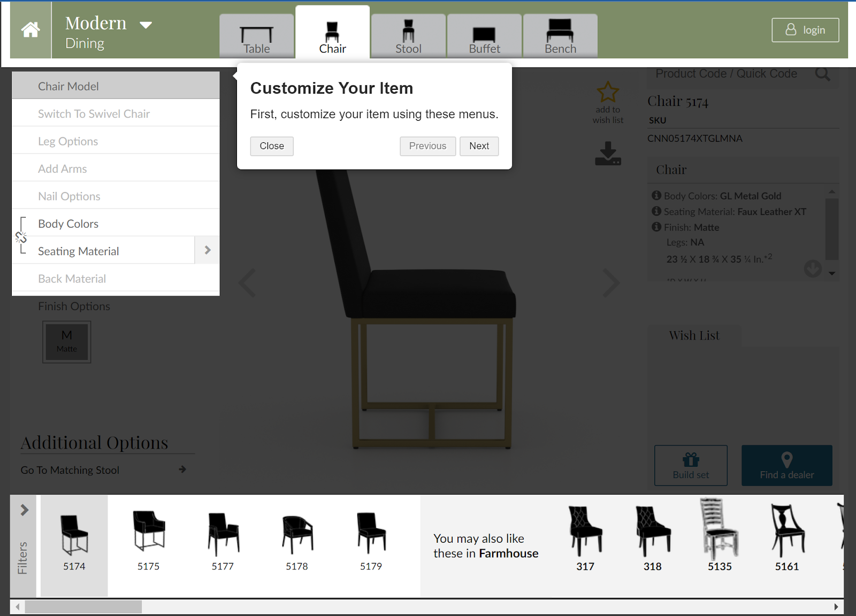
Task: Switch to the Table tab
Action: coord(257,36)
